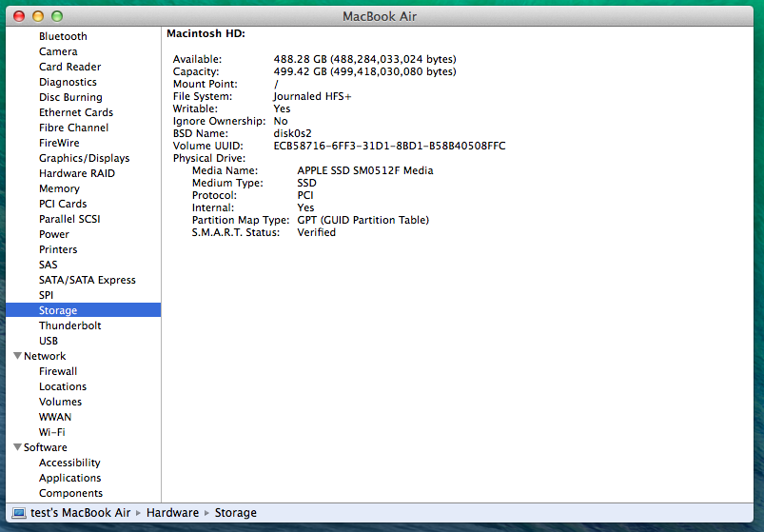Open the USB category
This screenshot has width=764, height=532.
coord(49,341)
